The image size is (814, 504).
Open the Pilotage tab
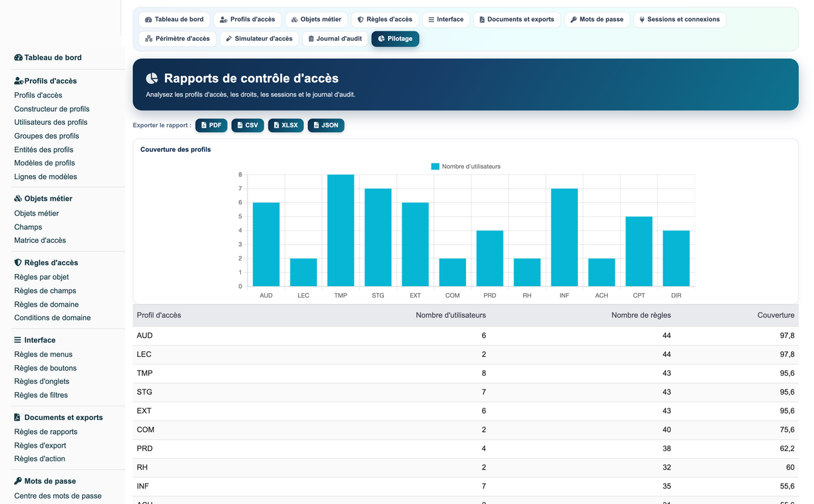point(395,39)
